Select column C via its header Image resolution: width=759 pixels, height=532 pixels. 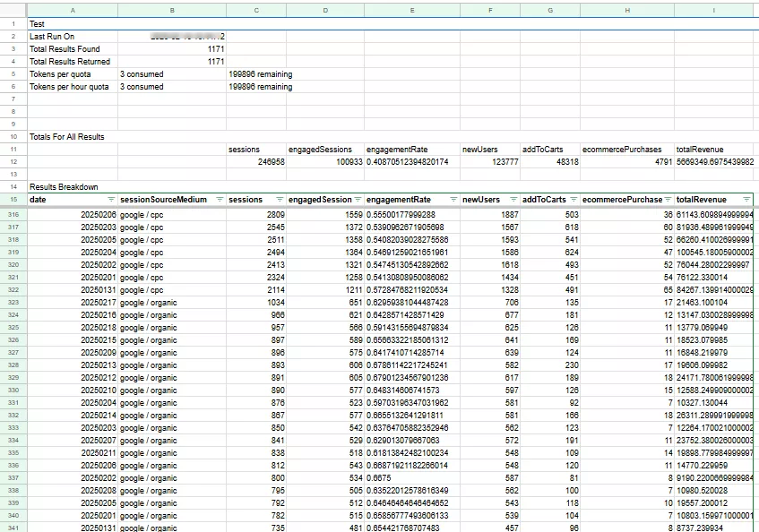256,10
